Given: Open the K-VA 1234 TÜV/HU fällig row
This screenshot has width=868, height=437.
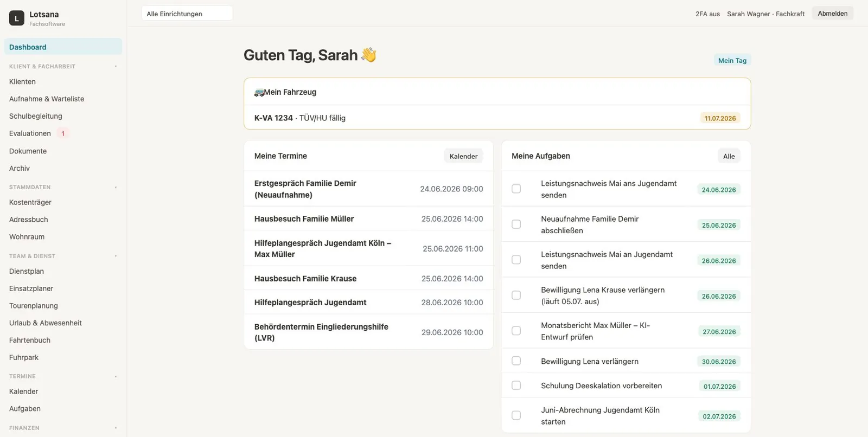Looking at the screenshot, I should (497, 118).
